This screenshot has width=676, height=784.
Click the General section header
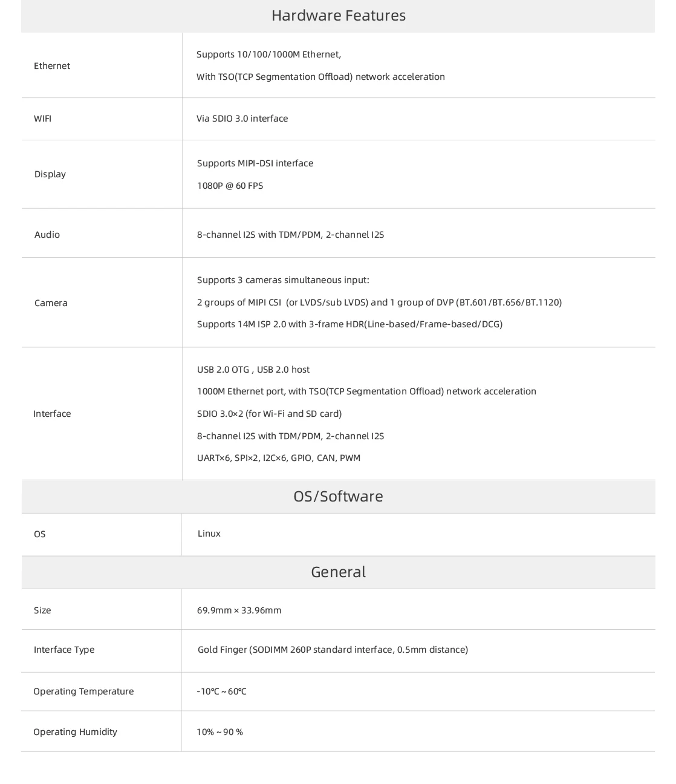(338, 572)
